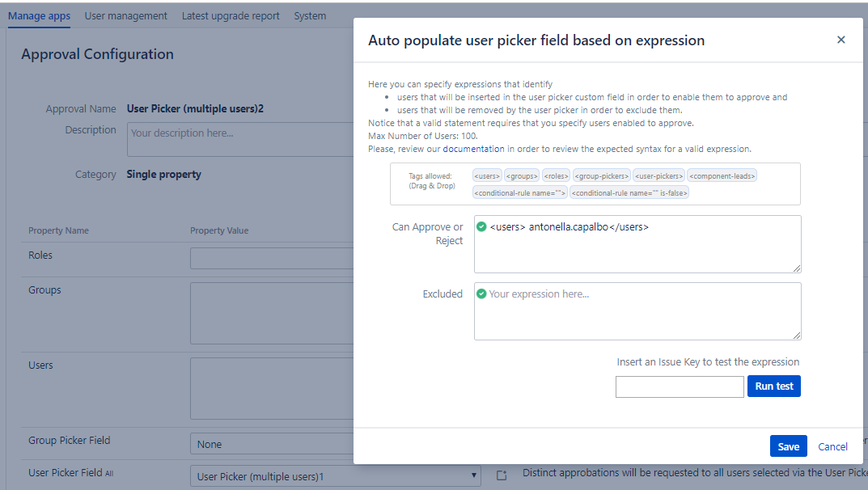Viewport: 868px width, 490px height.
Task: Click the edit icon beside User Picker dropdown
Action: (x=502, y=475)
